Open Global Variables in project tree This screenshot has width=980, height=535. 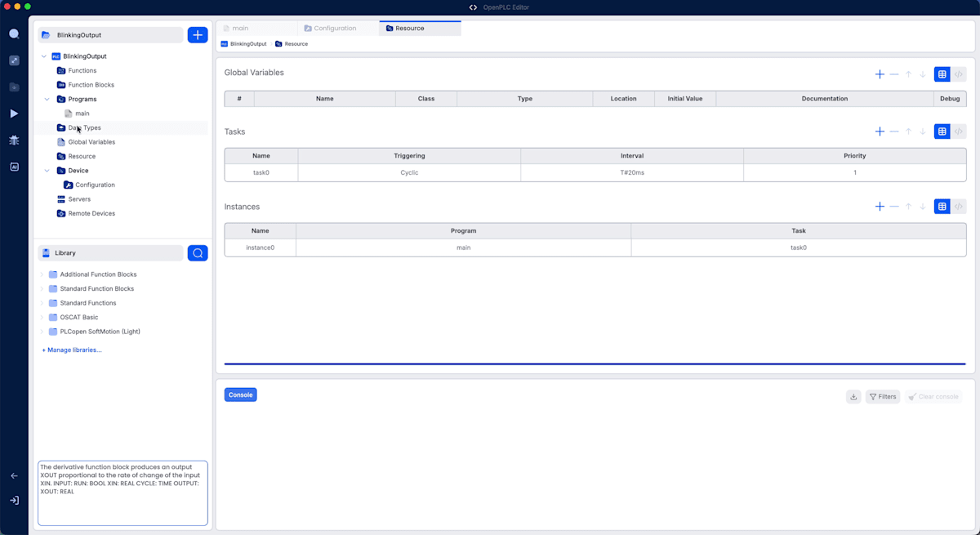pyautogui.click(x=91, y=142)
